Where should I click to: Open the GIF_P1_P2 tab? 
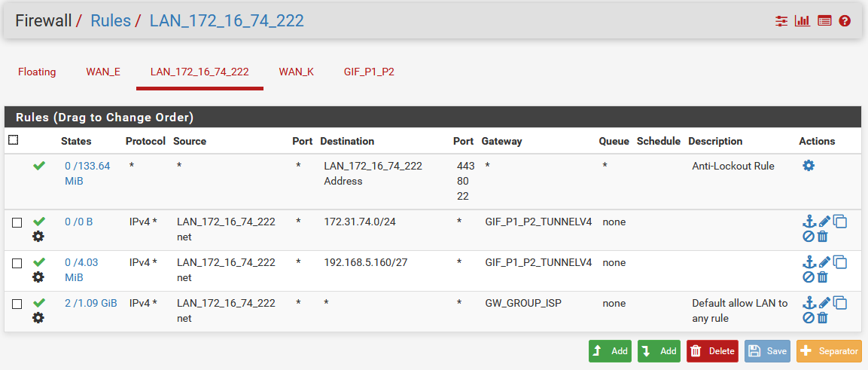coord(369,72)
